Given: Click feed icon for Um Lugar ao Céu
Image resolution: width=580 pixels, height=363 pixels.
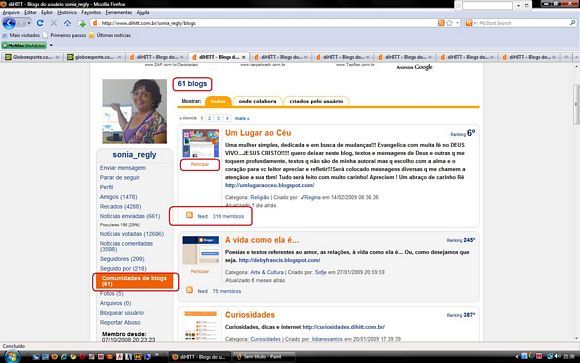Looking at the screenshot, I should (189, 215).
